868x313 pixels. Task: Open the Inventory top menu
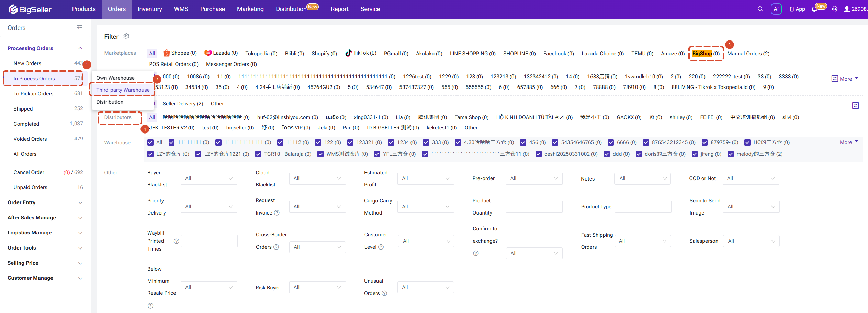(x=150, y=9)
